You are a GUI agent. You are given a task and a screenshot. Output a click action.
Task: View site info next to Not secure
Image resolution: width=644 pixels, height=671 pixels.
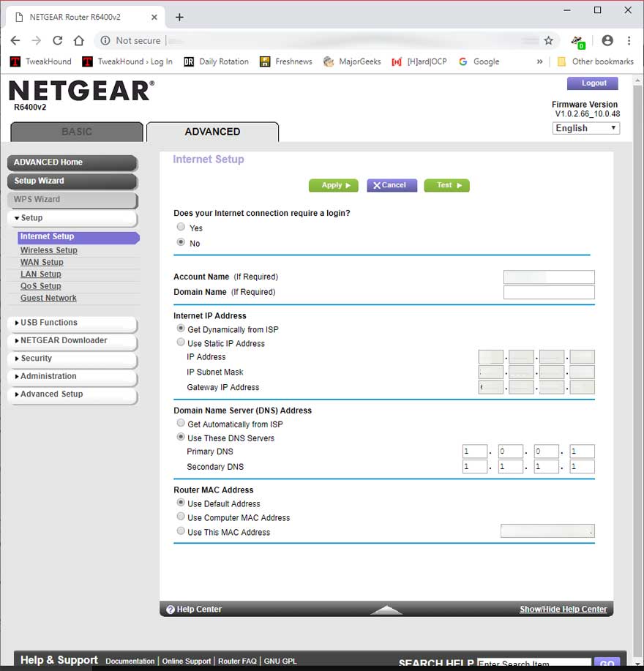click(x=105, y=41)
